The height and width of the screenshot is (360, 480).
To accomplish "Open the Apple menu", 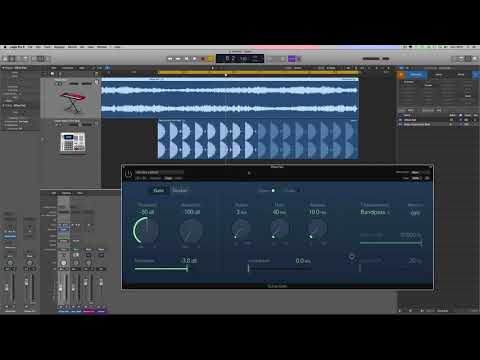I will pyautogui.click(x=5, y=47).
